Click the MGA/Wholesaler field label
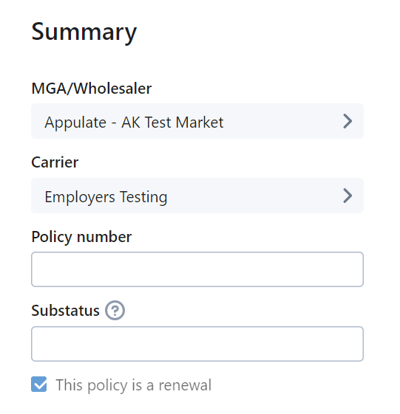Viewport: 400px width, 414px height. 91,89
